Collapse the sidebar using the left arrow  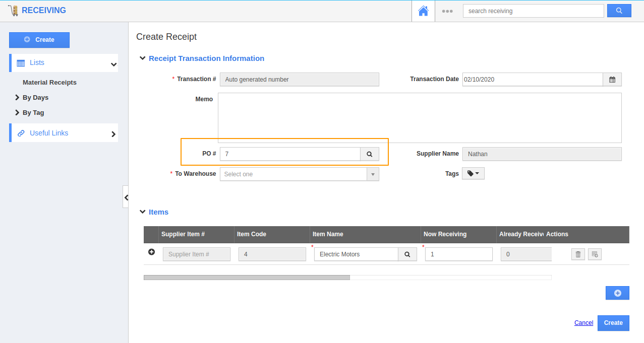[126, 197]
